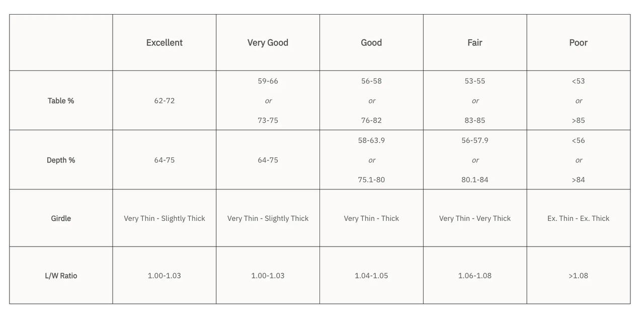Click the 58-63.9 depth value
This screenshot has width=644, height=309.
(371, 140)
